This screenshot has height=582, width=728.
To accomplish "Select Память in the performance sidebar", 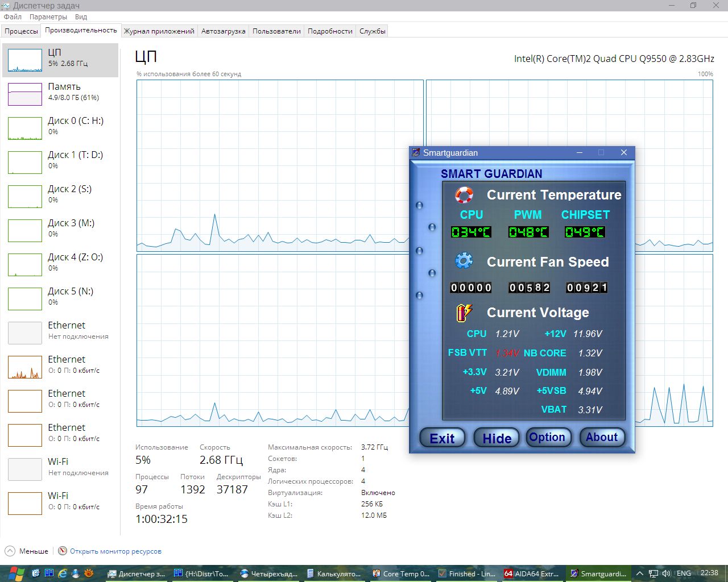I will (60, 94).
